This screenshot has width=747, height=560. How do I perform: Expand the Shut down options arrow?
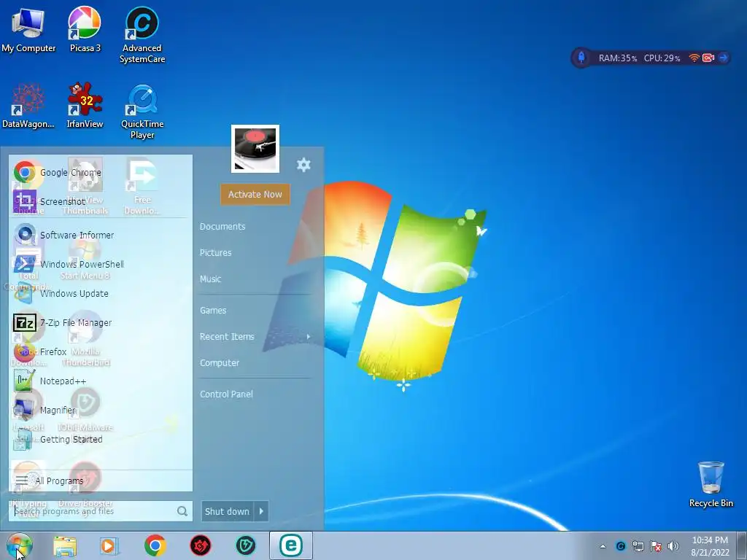tap(261, 511)
